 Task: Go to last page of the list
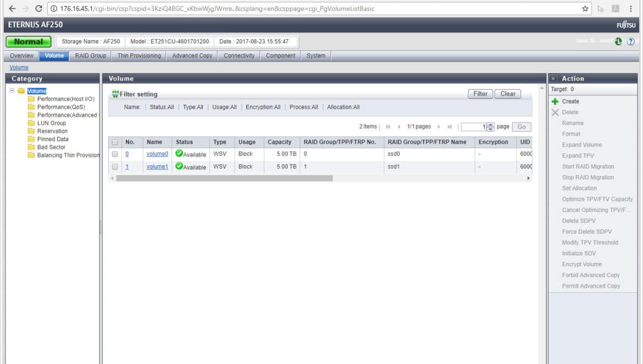pos(450,127)
